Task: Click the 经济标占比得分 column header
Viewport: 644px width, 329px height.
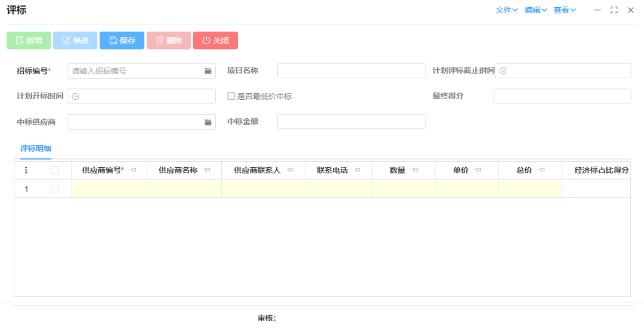Action: point(596,170)
